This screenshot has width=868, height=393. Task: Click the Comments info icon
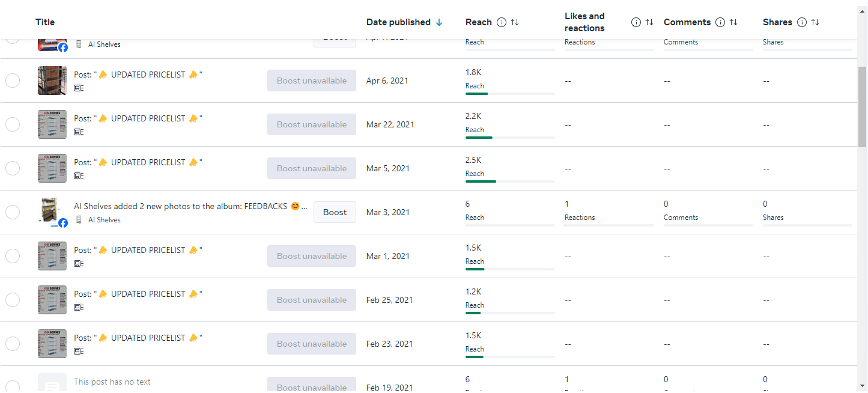click(720, 22)
